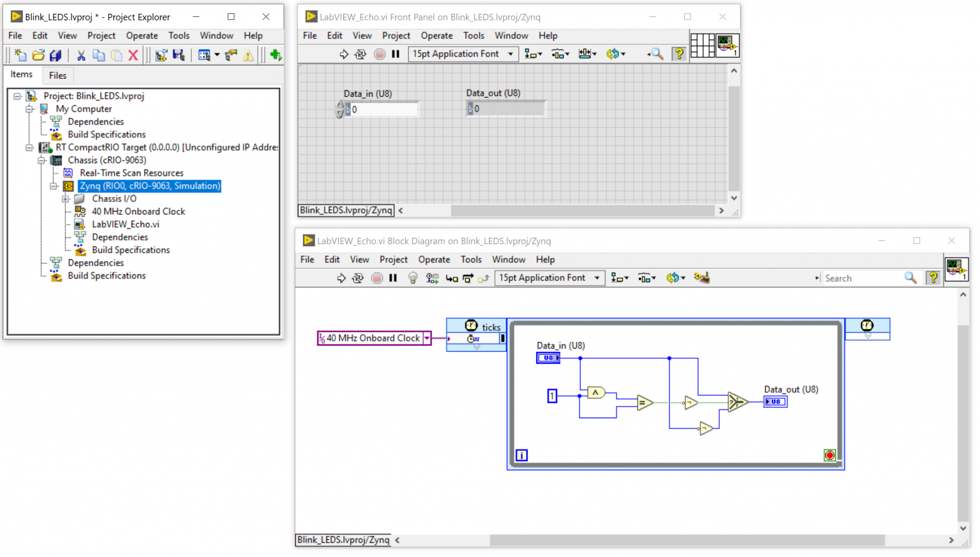980x557 pixels.
Task: Open 40 MHz Onboard Clock constant dropdown
Action: 427,338
